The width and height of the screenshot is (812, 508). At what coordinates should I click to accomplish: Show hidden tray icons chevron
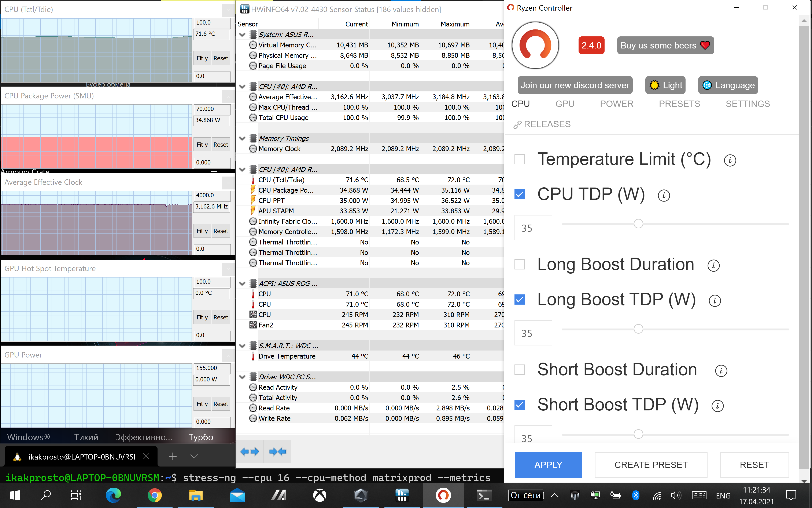tap(555, 495)
